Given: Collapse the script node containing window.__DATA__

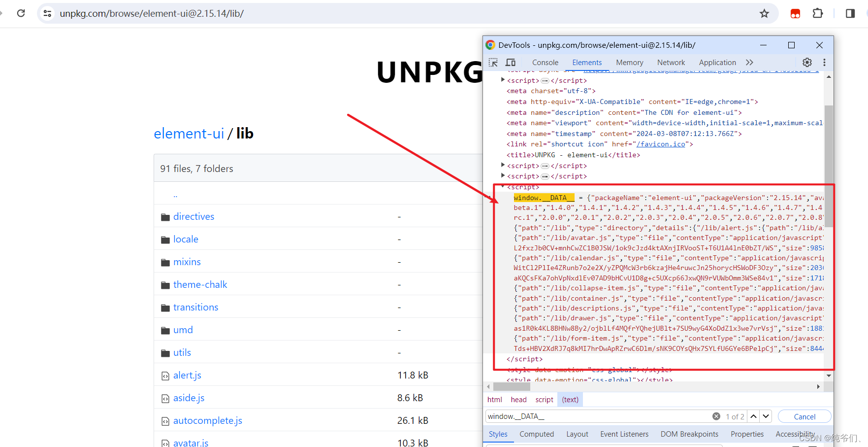Looking at the screenshot, I should (x=503, y=187).
